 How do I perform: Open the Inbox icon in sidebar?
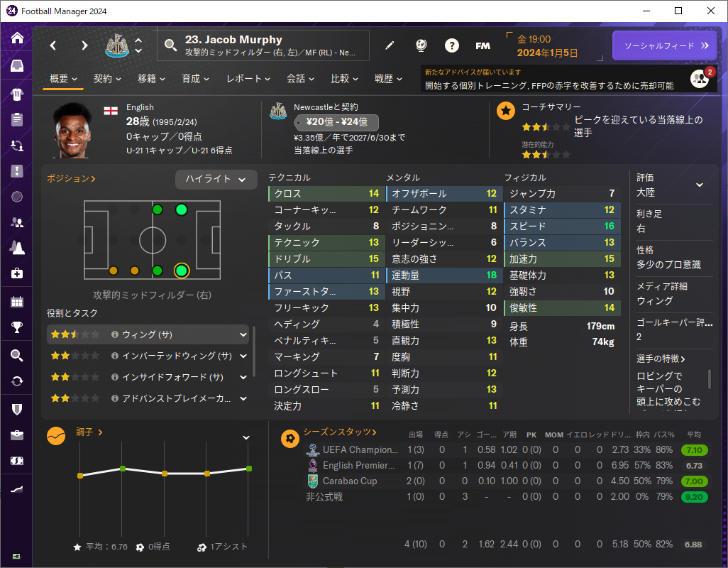[17, 65]
